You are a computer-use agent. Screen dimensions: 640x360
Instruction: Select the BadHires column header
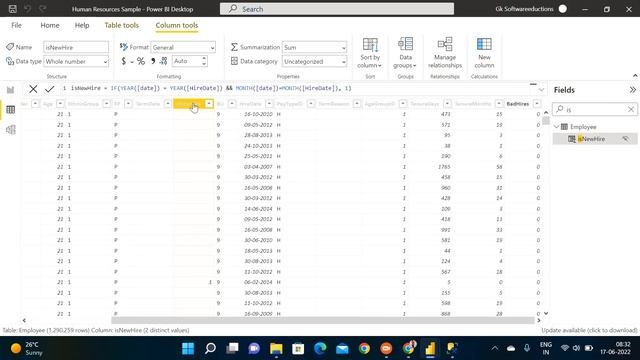coord(518,104)
